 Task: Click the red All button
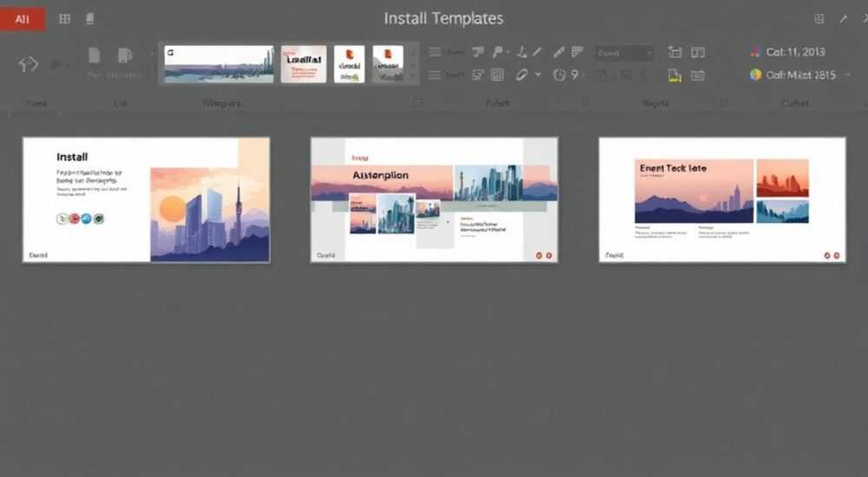(23, 19)
